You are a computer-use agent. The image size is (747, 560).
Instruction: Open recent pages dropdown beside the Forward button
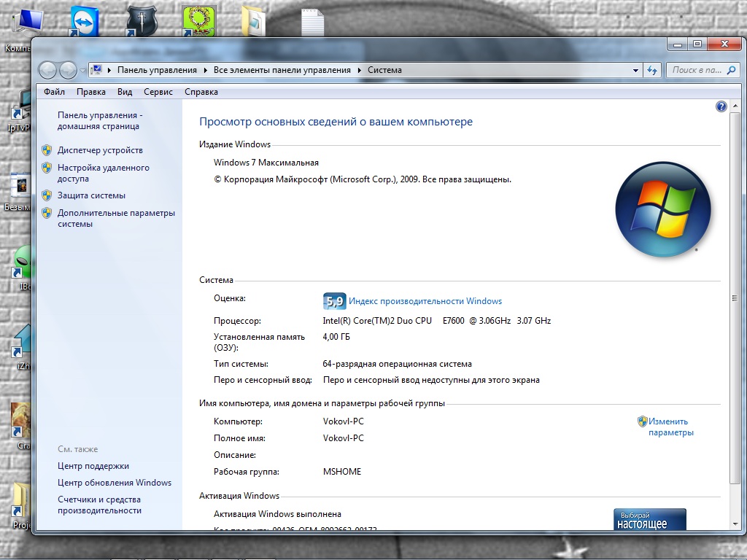(x=82, y=71)
